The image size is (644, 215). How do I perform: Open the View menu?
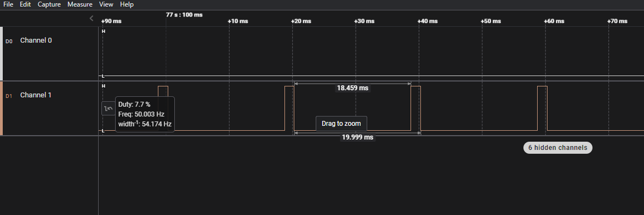pyautogui.click(x=106, y=4)
